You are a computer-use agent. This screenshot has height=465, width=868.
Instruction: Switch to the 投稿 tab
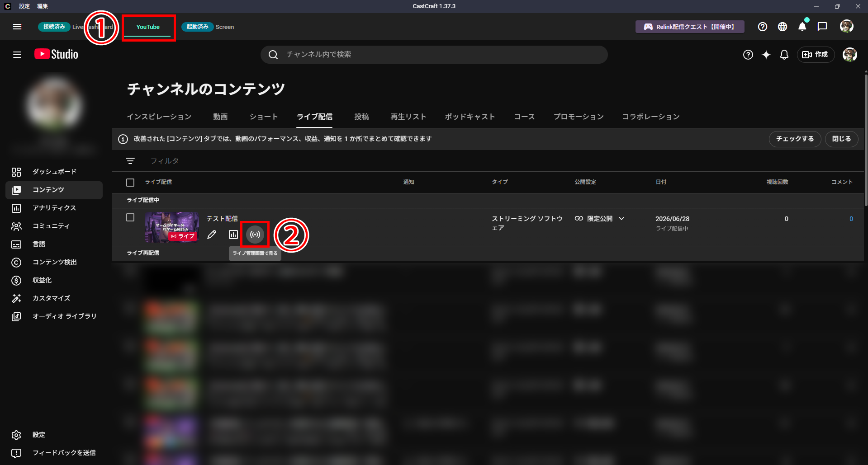click(361, 117)
